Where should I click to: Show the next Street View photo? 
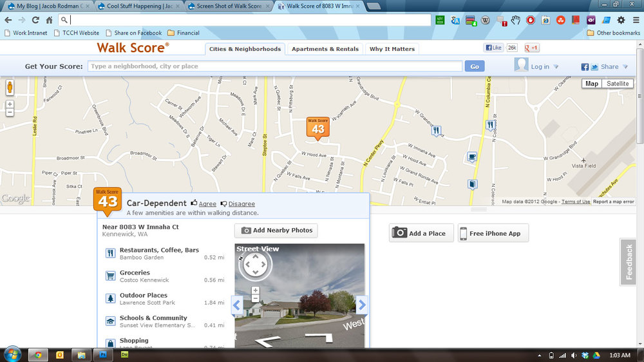click(362, 305)
